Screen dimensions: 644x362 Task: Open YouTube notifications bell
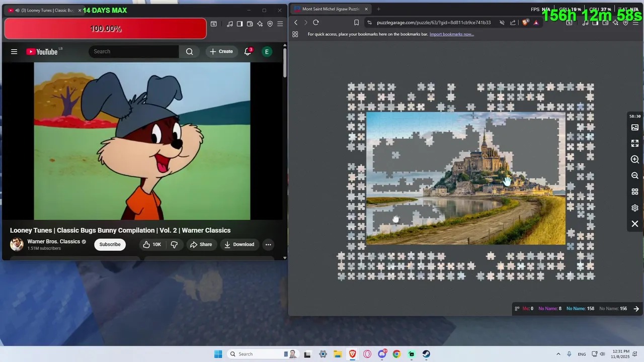coord(248,51)
